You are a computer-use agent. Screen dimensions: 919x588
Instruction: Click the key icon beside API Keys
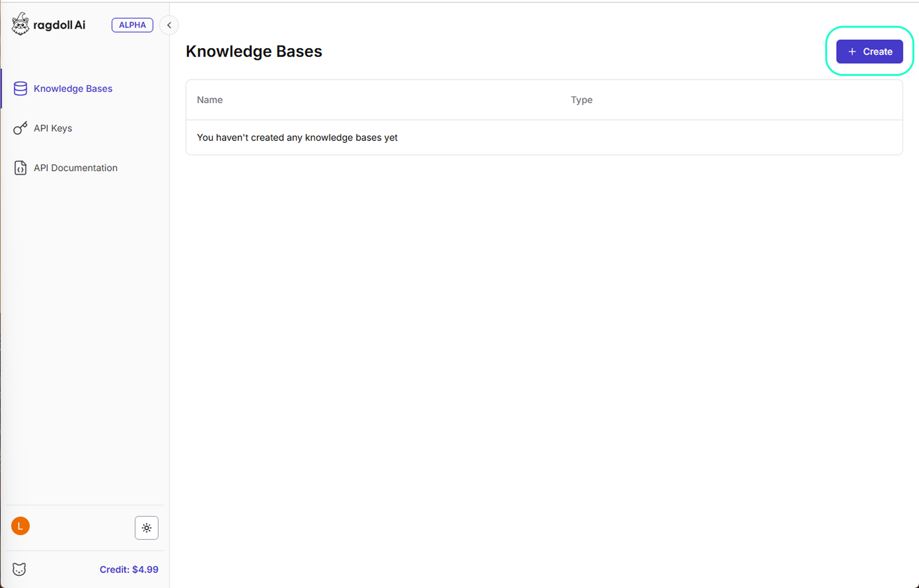(20, 128)
